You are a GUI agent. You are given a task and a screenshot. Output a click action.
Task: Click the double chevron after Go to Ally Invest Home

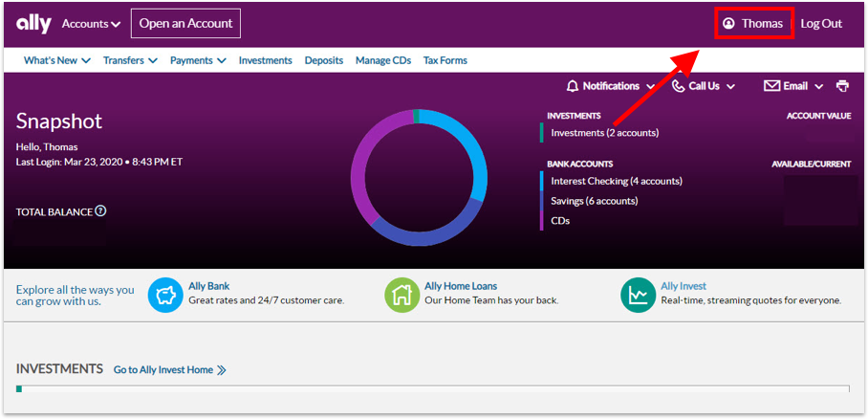[222, 370]
